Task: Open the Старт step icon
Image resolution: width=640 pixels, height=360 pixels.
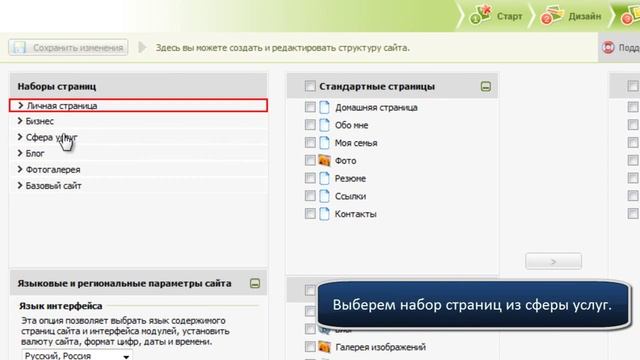Action: [x=480, y=15]
